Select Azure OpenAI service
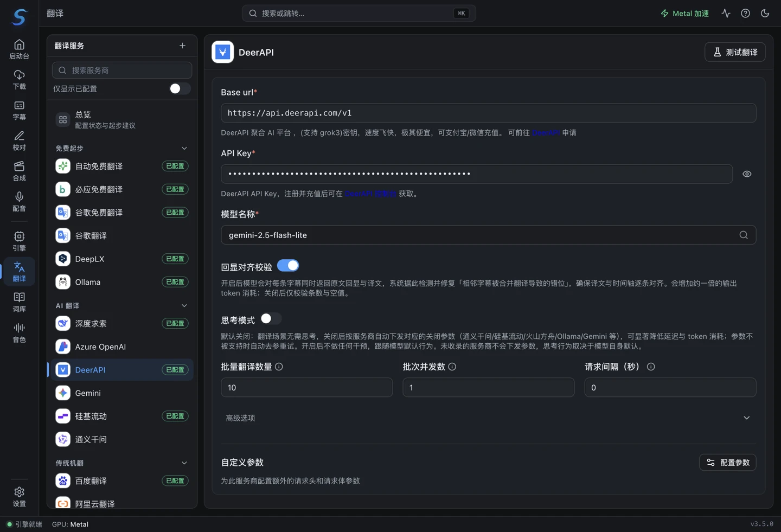This screenshot has width=781, height=532. 122,347
